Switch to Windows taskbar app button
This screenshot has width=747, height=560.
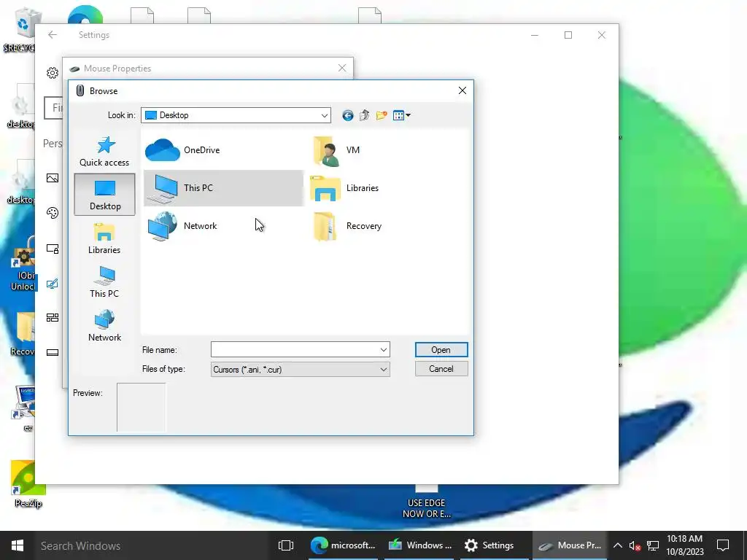(x=420, y=545)
